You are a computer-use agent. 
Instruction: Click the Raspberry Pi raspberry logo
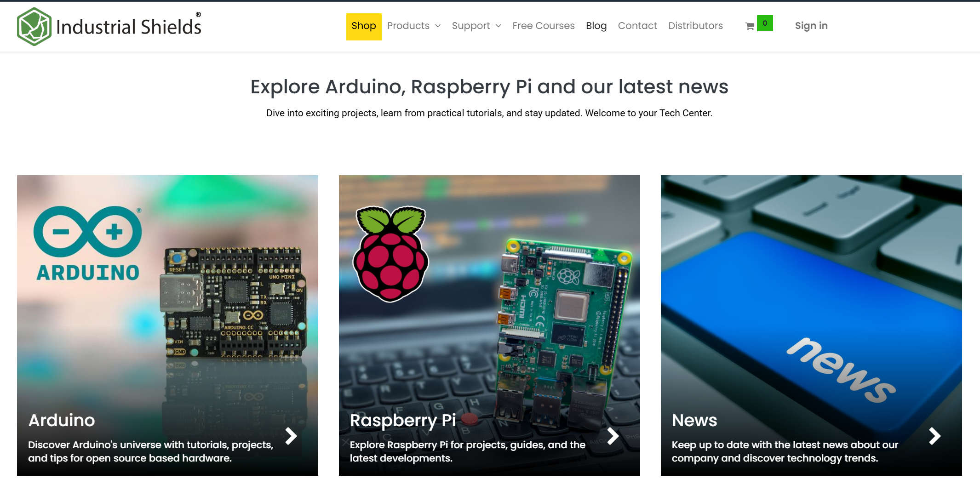tap(390, 254)
